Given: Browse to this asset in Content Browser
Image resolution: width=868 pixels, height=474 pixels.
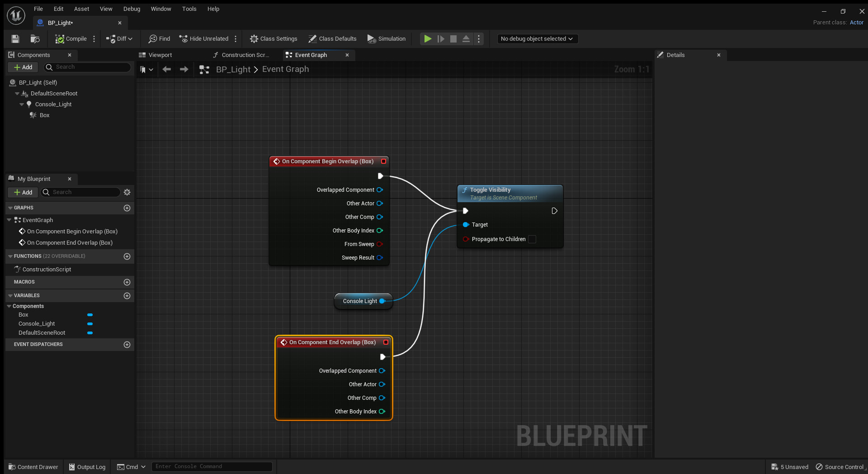Looking at the screenshot, I should (35, 39).
